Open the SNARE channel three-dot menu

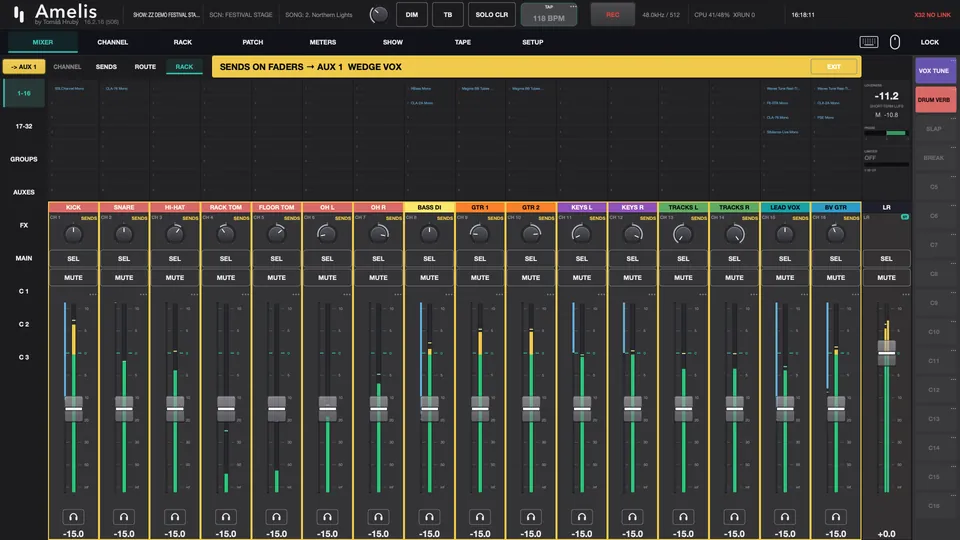coord(143,294)
